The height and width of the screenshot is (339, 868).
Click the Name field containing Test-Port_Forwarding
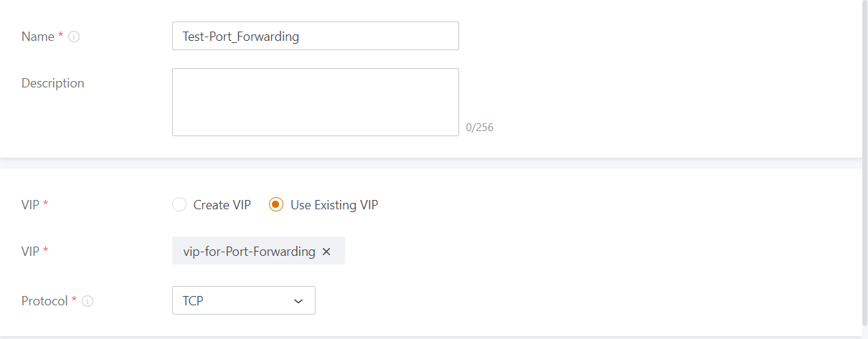315,37
